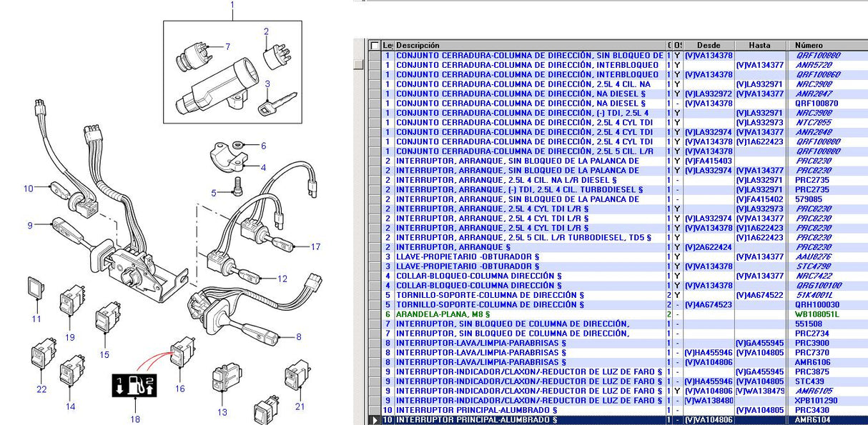Click the fuel tank changeover symbol icon
This screenshot has width=868, height=425.
pyautogui.click(x=134, y=386)
